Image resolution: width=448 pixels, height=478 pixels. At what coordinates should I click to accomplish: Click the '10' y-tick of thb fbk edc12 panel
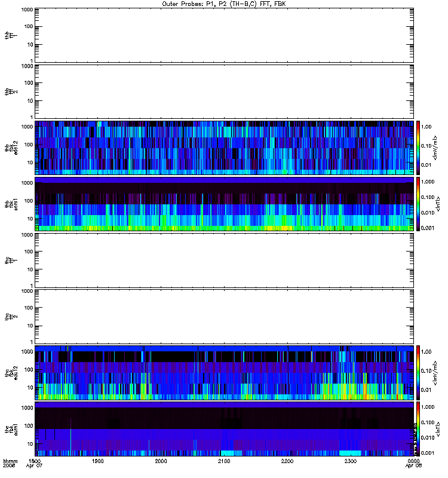[x=30, y=163]
